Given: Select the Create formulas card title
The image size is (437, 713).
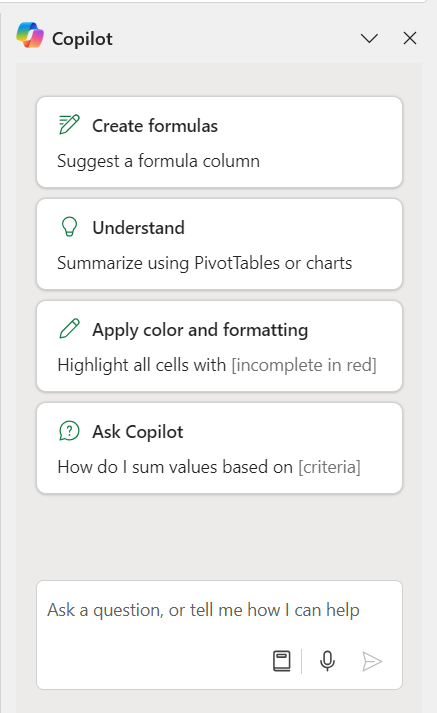Looking at the screenshot, I should pos(155,126).
